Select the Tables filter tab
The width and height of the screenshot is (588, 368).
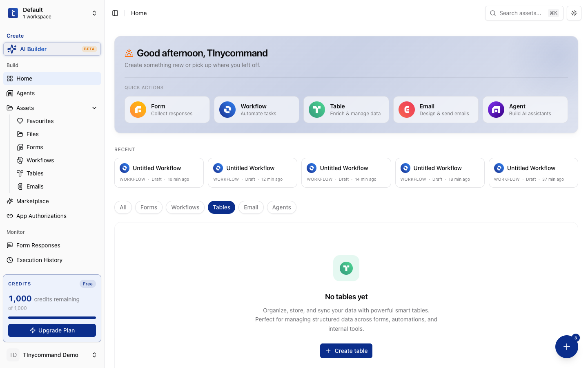(221, 207)
